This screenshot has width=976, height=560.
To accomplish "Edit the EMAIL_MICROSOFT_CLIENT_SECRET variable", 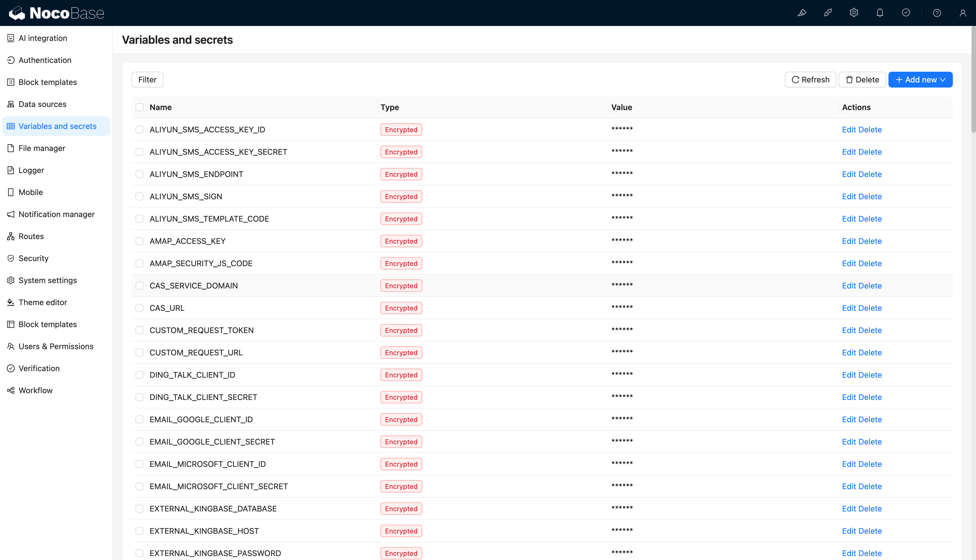I will [849, 487].
